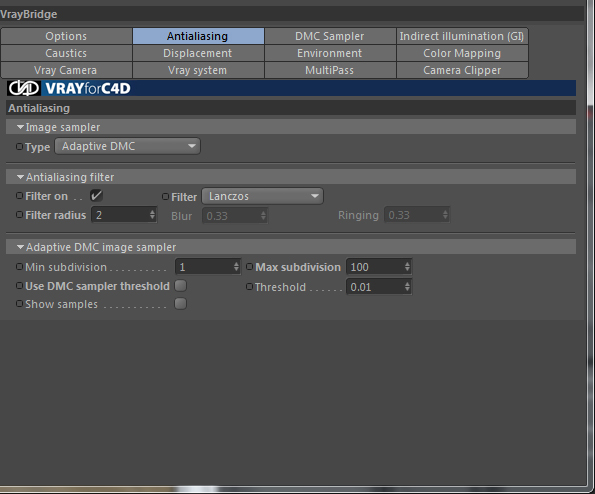595x494 pixels.
Task: Open the Camera Clipper tab
Action: [462, 70]
